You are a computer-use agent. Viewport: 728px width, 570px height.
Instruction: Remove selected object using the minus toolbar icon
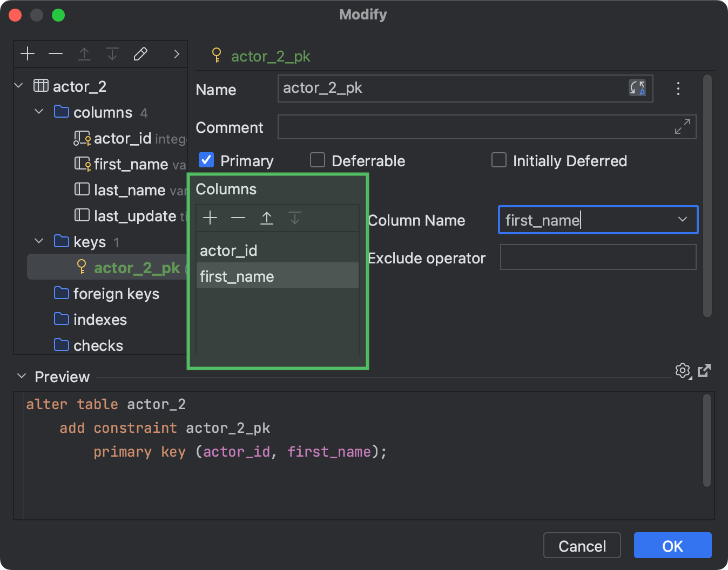point(56,53)
